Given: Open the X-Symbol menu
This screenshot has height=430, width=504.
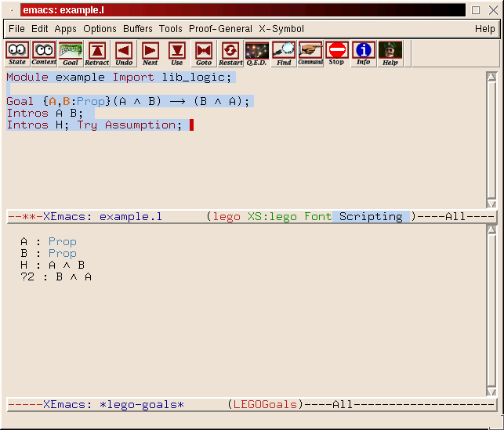Looking at the screenshot, I should click(281, 29).
